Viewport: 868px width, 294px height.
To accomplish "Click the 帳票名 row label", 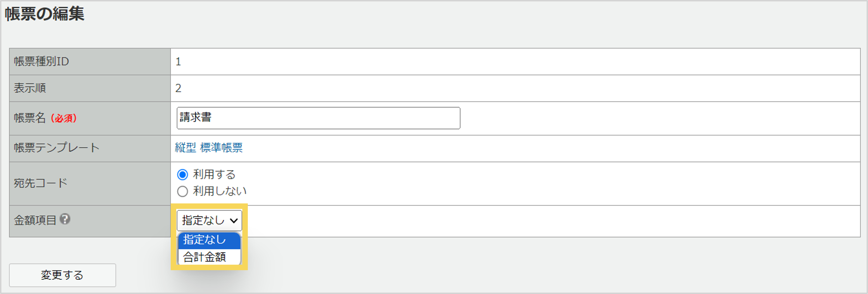I will pyautogui.click(x=30, y=118).
